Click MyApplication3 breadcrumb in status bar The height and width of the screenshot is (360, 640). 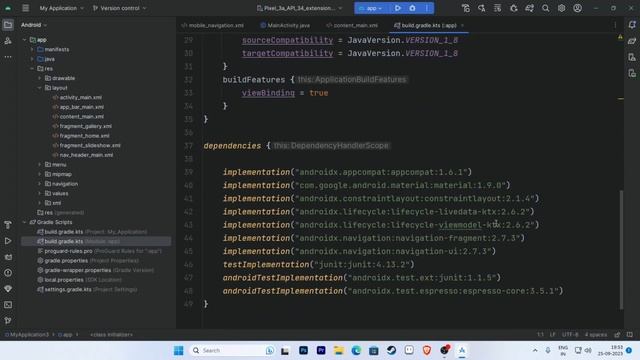[x=27, y=335]
